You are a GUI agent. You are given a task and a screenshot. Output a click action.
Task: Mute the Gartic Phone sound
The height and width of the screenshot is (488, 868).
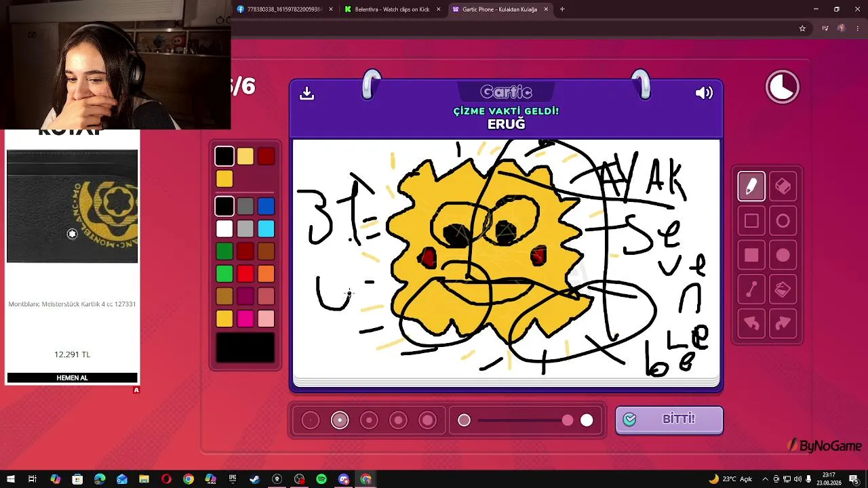pyautogui.click(x=704, y=93)
